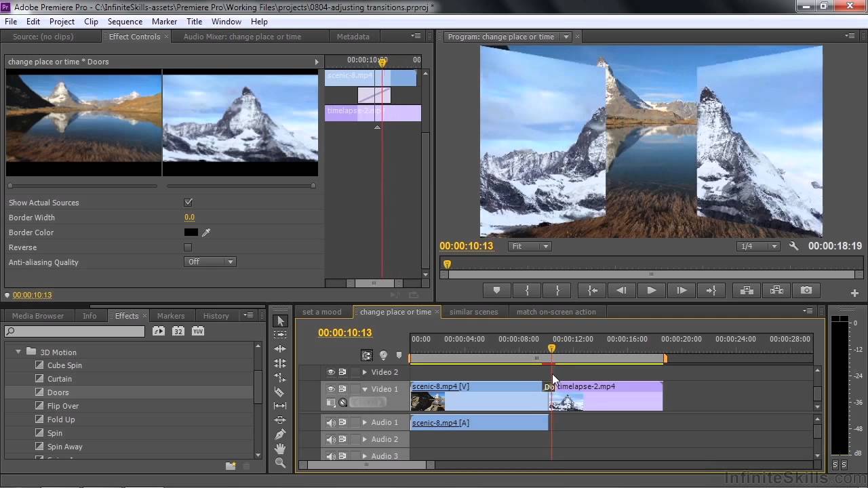Click the Add Marker button in Program monitor
Image resolution: width=868 pixels, height=488 pixels.
click(x=496, y=290)
